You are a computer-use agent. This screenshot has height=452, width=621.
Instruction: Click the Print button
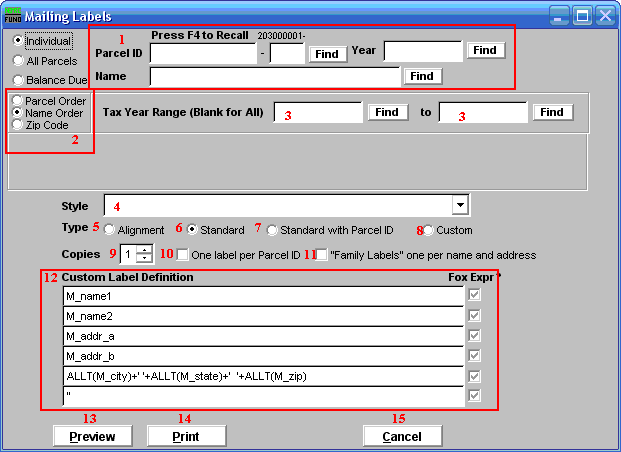pos(186,437)
